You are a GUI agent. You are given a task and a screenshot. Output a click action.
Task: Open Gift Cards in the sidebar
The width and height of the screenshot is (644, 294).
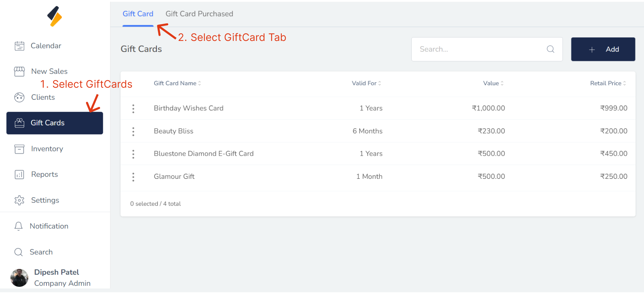(55, 123)
